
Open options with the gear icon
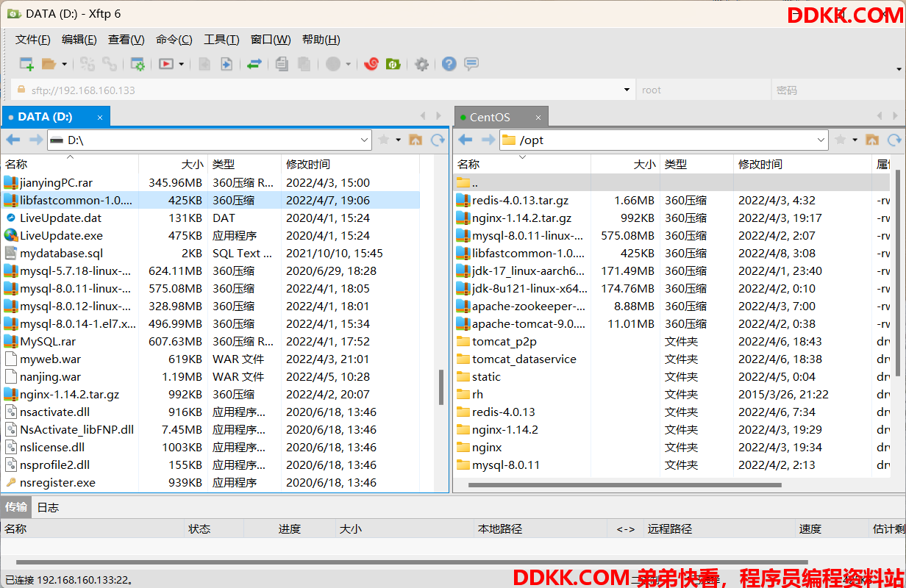[421, 64]
